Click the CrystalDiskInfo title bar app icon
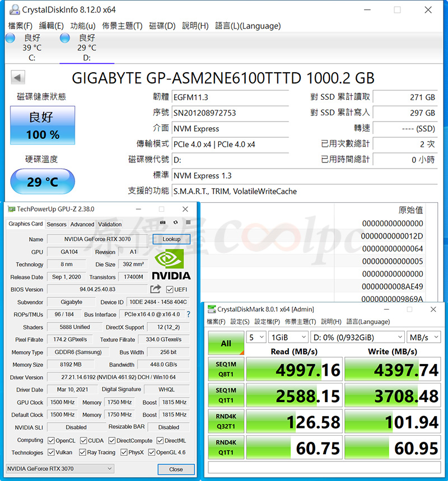 click(14, 10)
